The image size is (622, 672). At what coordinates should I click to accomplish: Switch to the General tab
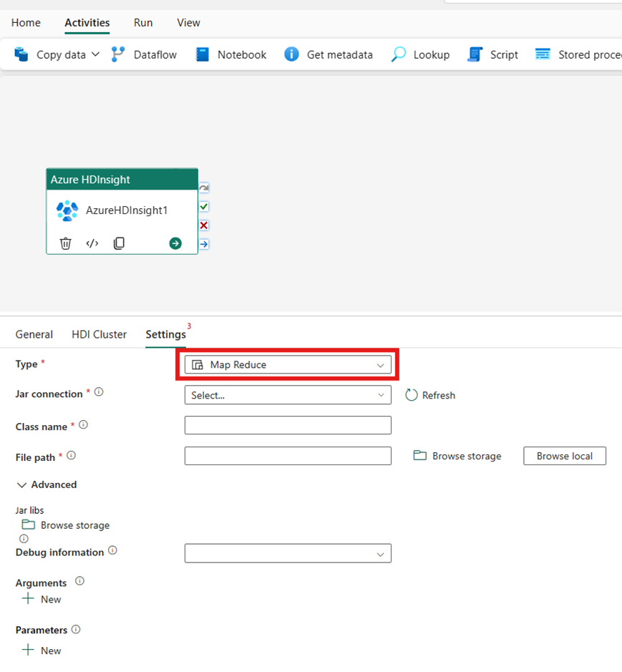tap(34, 334)
